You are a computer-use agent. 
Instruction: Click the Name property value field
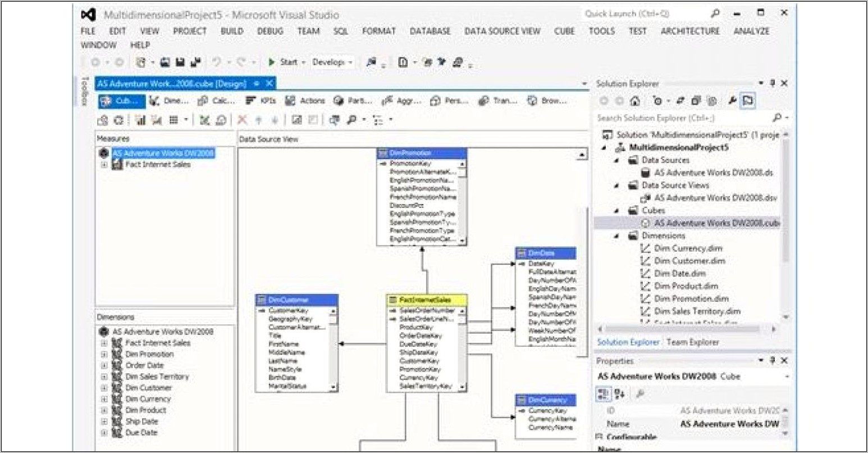(x=730, y=424)
